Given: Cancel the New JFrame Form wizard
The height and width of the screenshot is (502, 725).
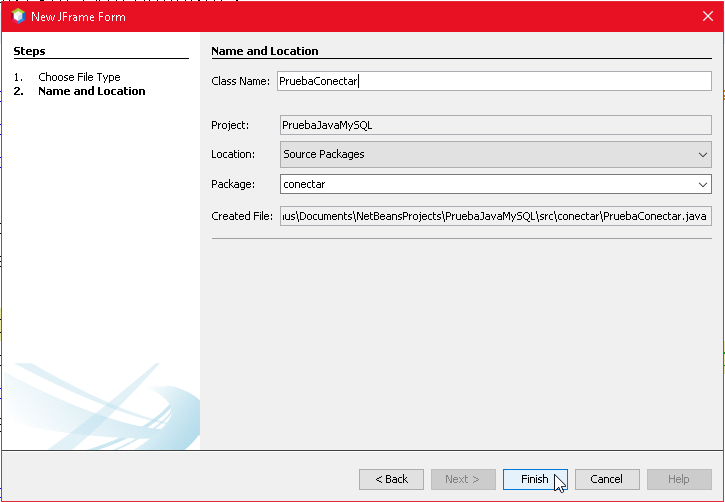Looking at the screenshot, I should click(607, 479).
